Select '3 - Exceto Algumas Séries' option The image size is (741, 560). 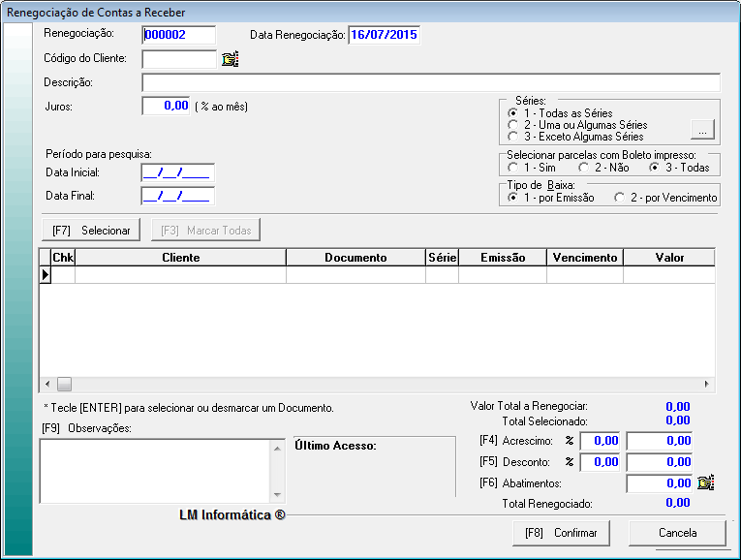pos(512,137)
